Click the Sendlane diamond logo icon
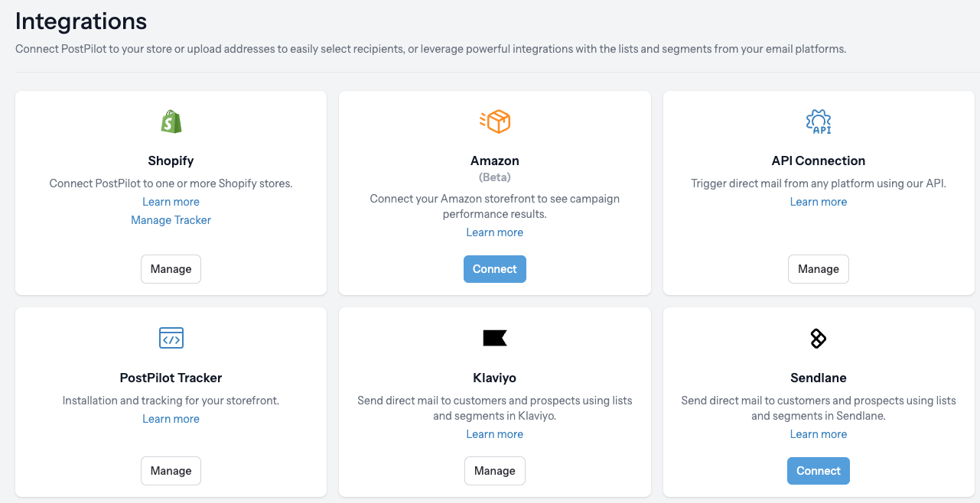The width and height of the screenshot is (980, 503). pos(819,338)
